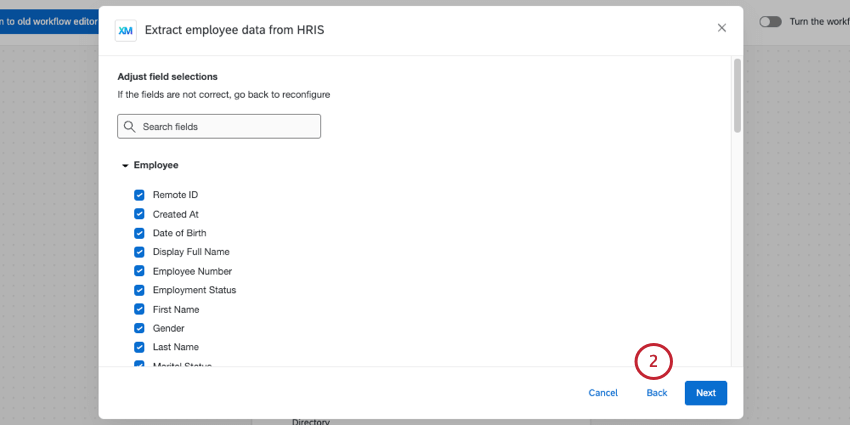Switch the workflow on/off toggle

[770, 21]
